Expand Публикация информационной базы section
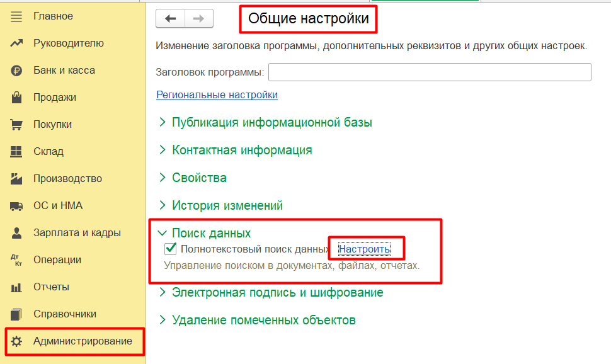 click(271, 122)
